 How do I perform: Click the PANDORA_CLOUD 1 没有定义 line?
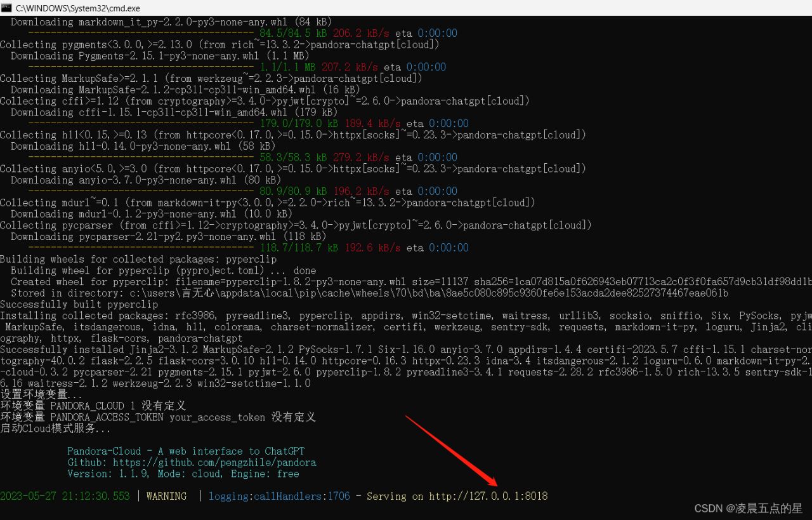click(93, 406)
